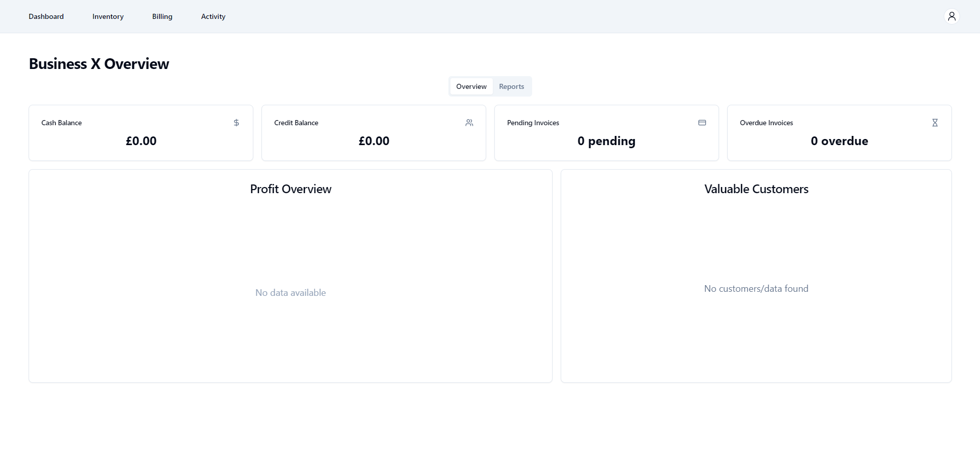
Task: Click the Cash Balance £0.00 amount
Action: tap(141, 141)
